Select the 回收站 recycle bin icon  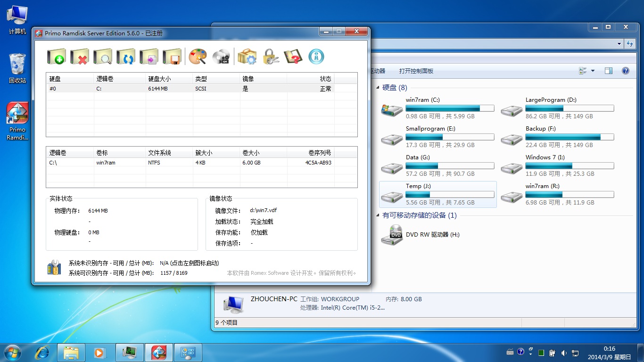pos(17,68)
